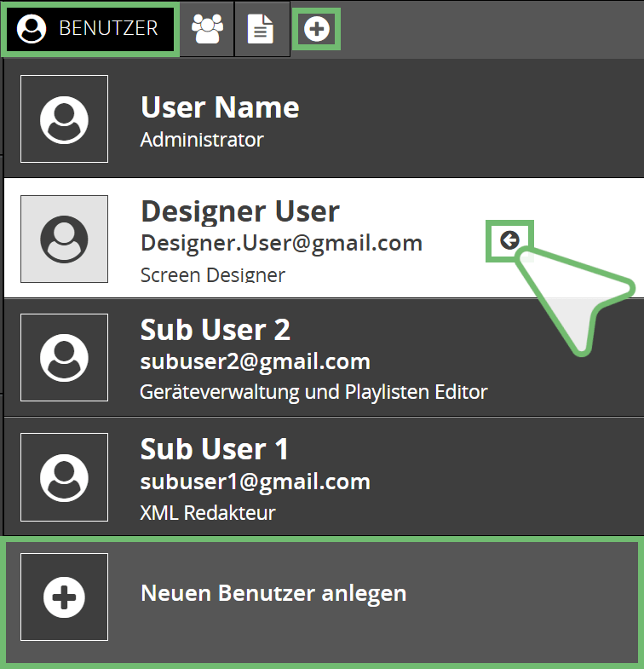Viewport: 644px width, 669px height.
Task: Open the BENUTZER tab
Action: coord(89,28)
